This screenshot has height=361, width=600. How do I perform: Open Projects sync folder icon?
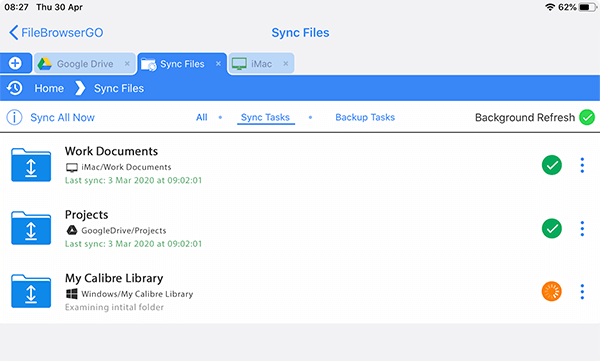(x=31, y=228)
